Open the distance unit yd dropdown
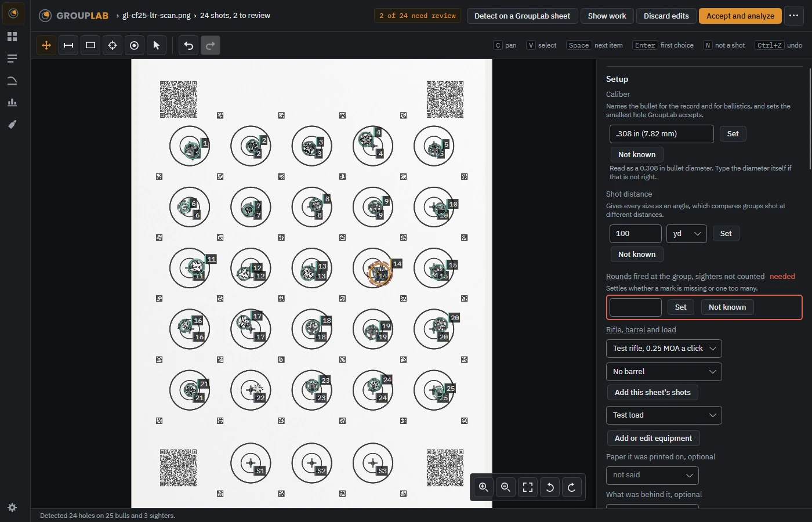The width and height of the screenshot is (812, 522). [687, 234]
